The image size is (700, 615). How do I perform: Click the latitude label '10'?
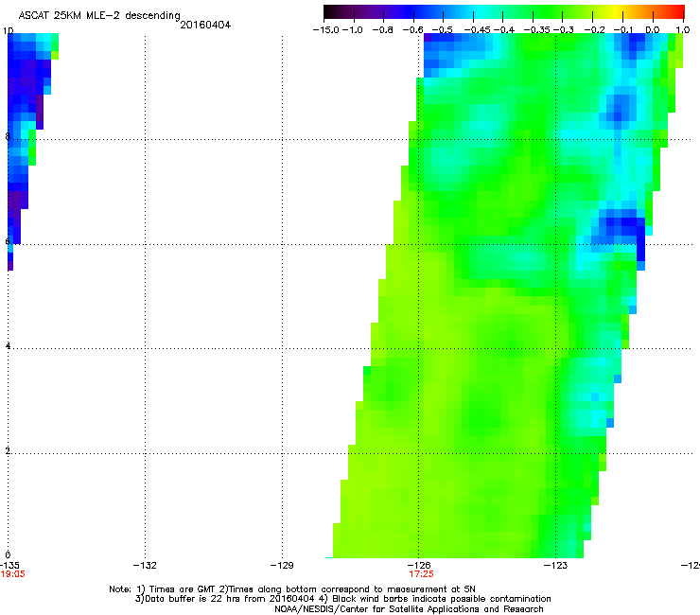click(x=8, y=31)
